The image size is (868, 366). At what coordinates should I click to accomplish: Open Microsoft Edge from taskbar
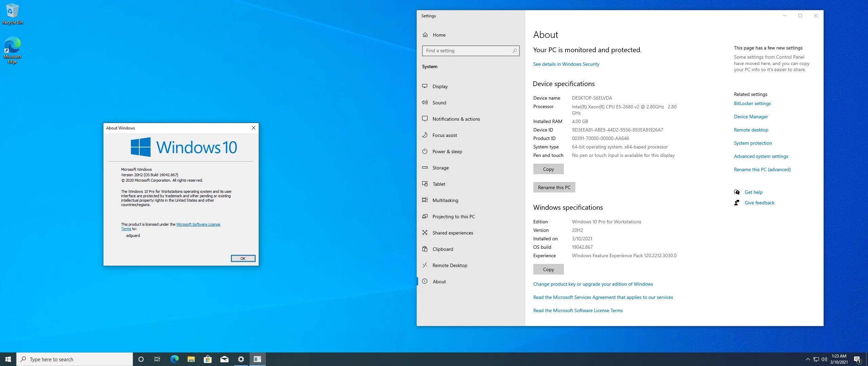point(174,359)
